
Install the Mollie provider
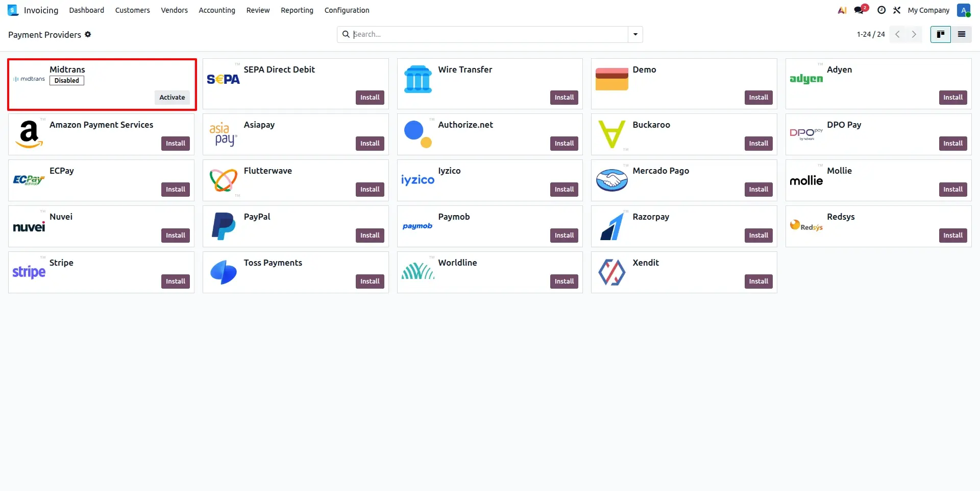953,190
